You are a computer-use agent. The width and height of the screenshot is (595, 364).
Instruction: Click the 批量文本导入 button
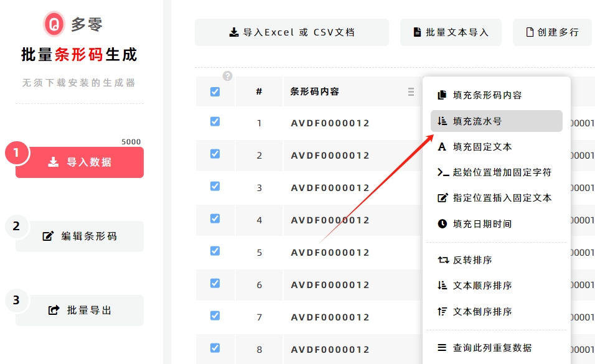point(451,32)
